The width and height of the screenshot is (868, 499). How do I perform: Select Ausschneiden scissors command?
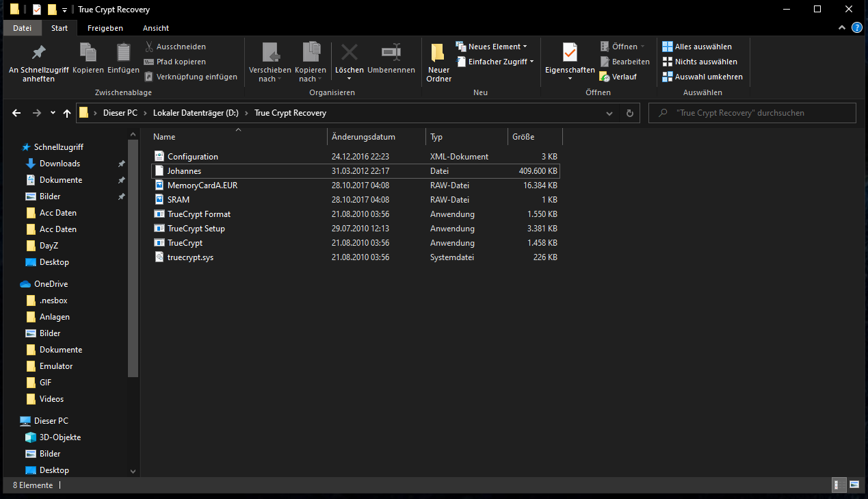(x=175, y=47)
